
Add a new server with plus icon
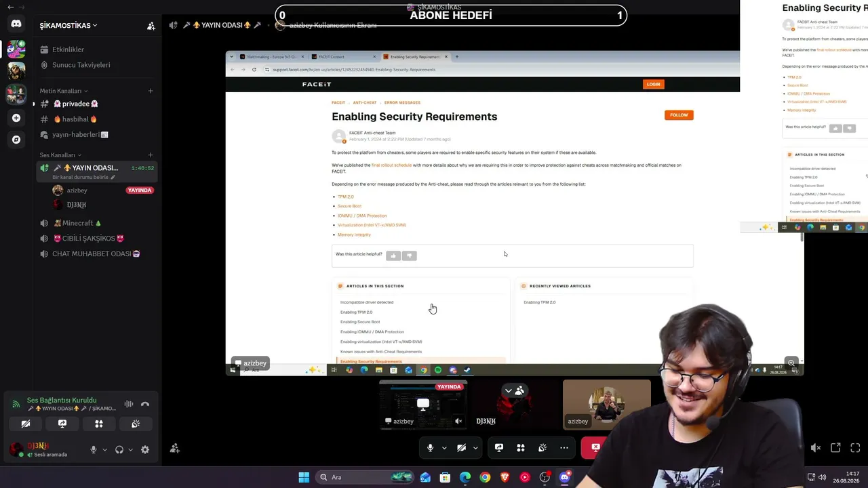tap(16, 118)
